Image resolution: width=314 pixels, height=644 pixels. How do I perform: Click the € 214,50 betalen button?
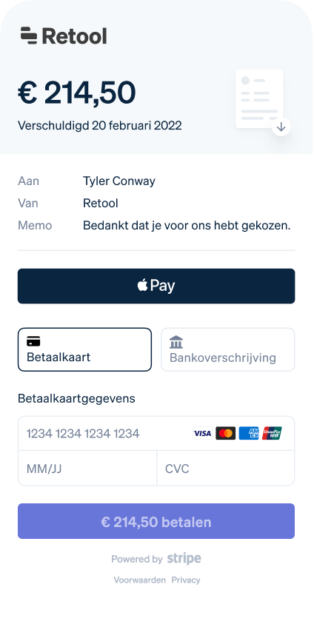pyautogui.click(x=156, y=521)
